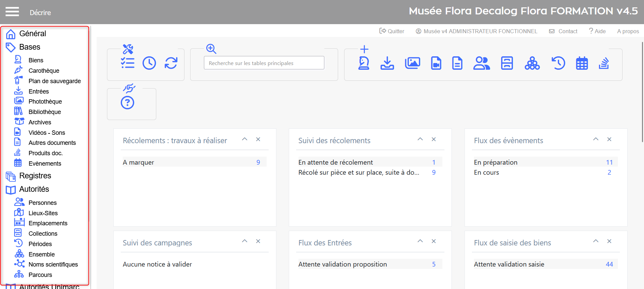Click the task checklist icon
The height and width of the screenshot is (289, 644).
coord(127,63)
